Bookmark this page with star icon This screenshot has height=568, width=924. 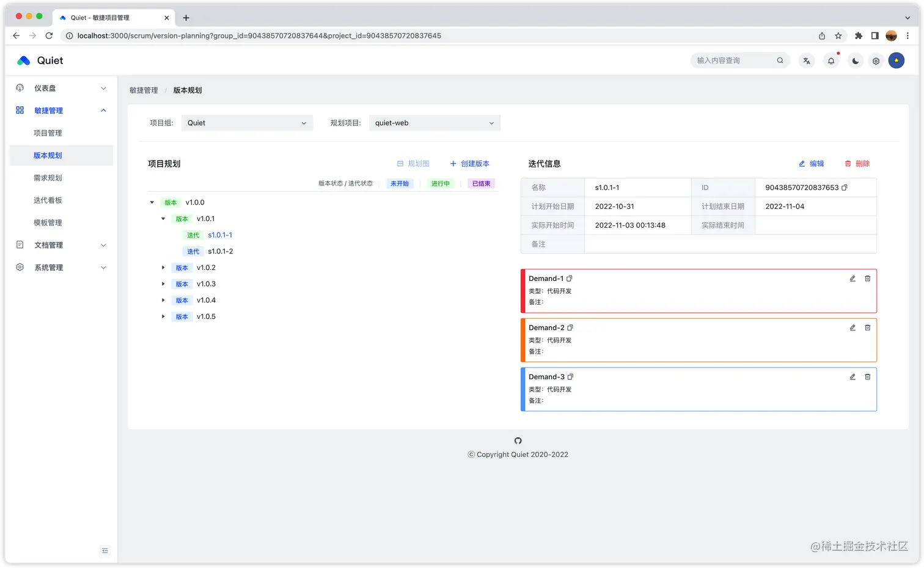tap(838, 35)
